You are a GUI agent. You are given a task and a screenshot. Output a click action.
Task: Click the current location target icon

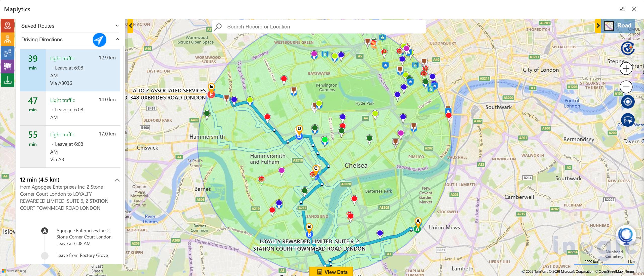pyautogui.click(x=627, y=102)
